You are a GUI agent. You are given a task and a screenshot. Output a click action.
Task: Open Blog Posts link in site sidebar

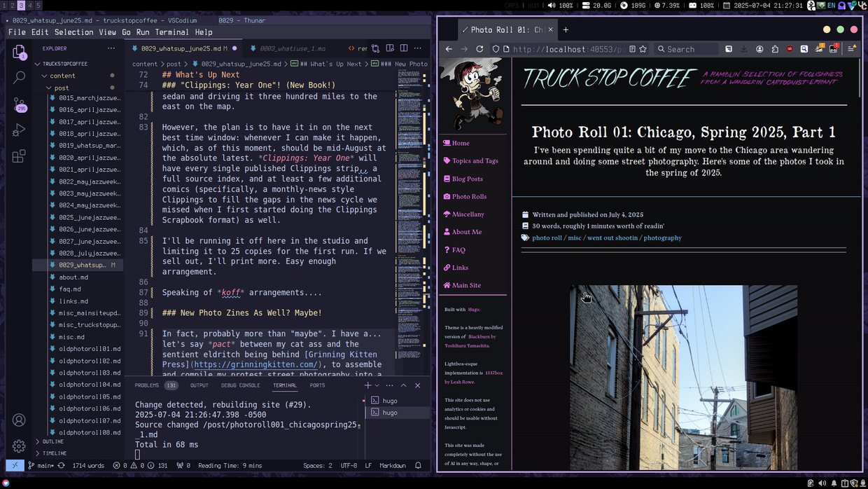[463, 179]
